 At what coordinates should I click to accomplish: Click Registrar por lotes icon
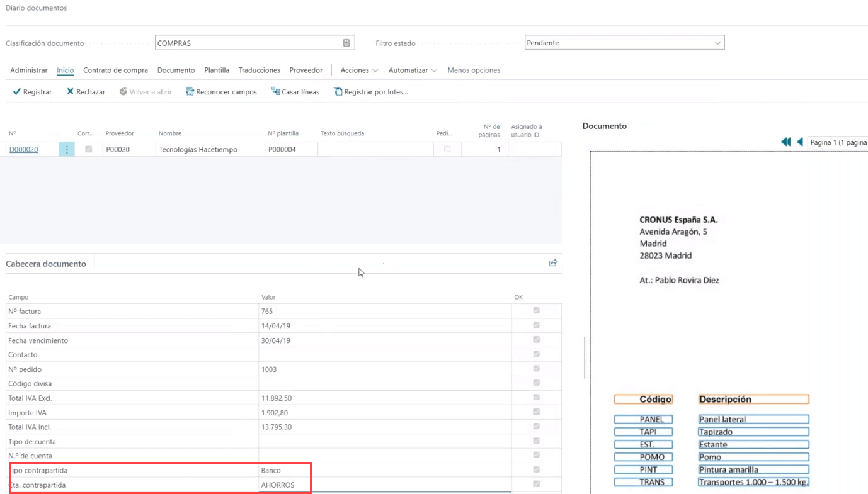(338, 92)
